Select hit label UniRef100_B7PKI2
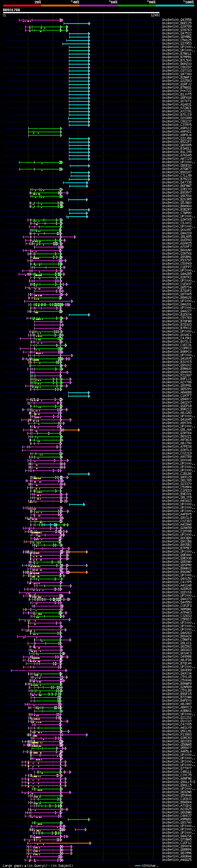The image size is (197, 868). pos(177,328)
